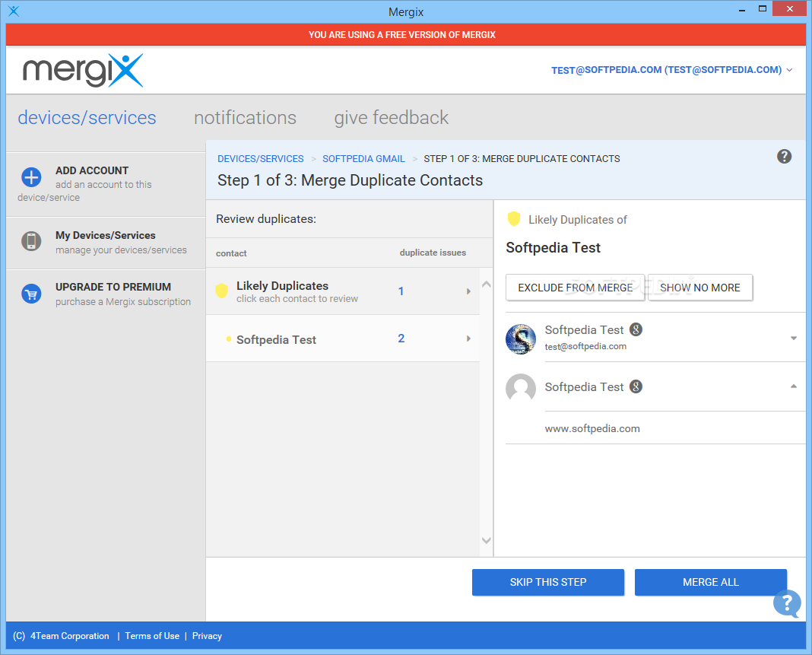
Task: Click the Google badge next to first Softpedia Test
Action: [636, 329]
